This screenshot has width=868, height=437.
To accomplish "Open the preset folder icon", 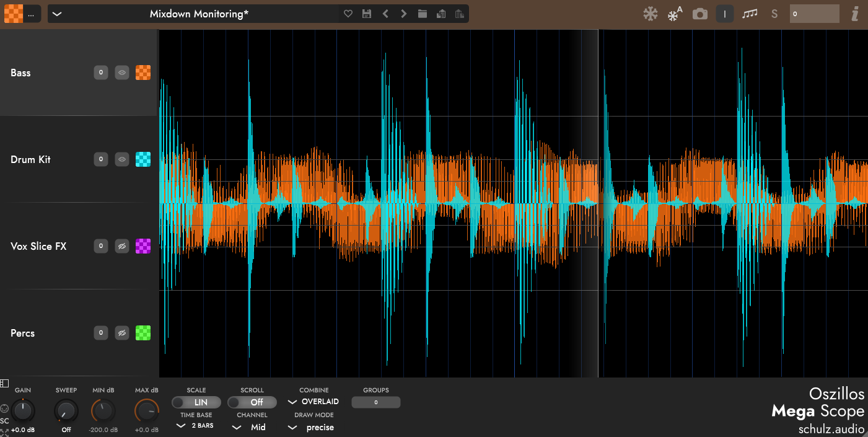I will 423,14.
